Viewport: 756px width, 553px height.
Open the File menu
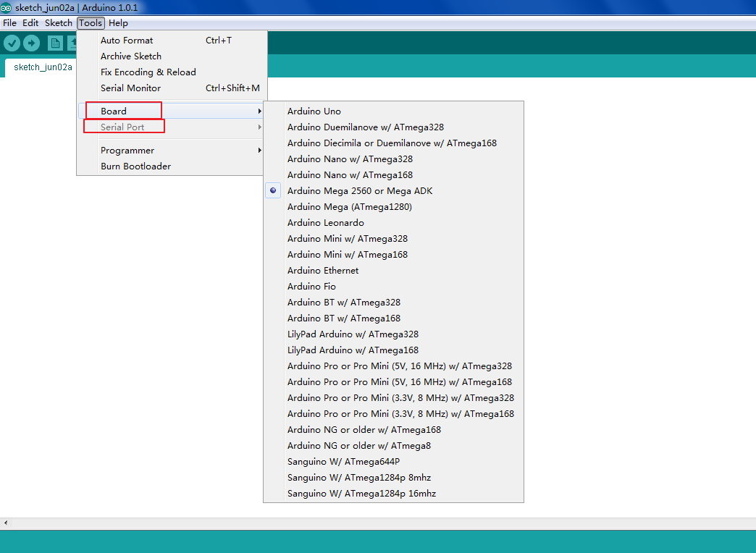pos(9,23)
